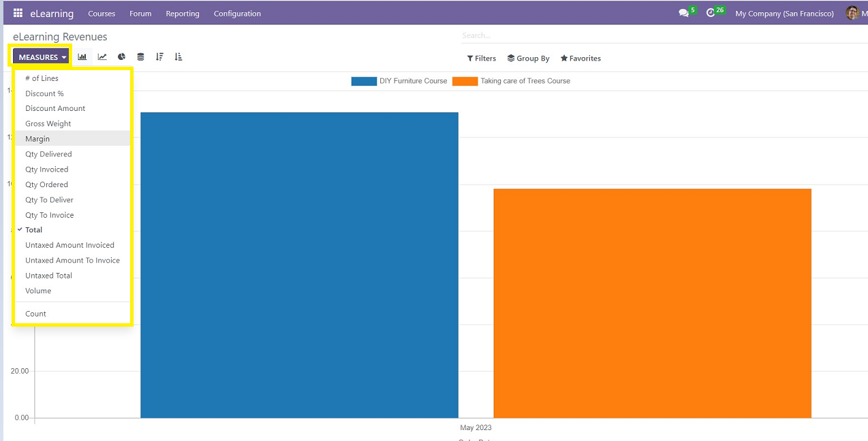Toggle stacked chart mode
The image size is (868, 441).
pyautogui.click(x=140, y=57)
